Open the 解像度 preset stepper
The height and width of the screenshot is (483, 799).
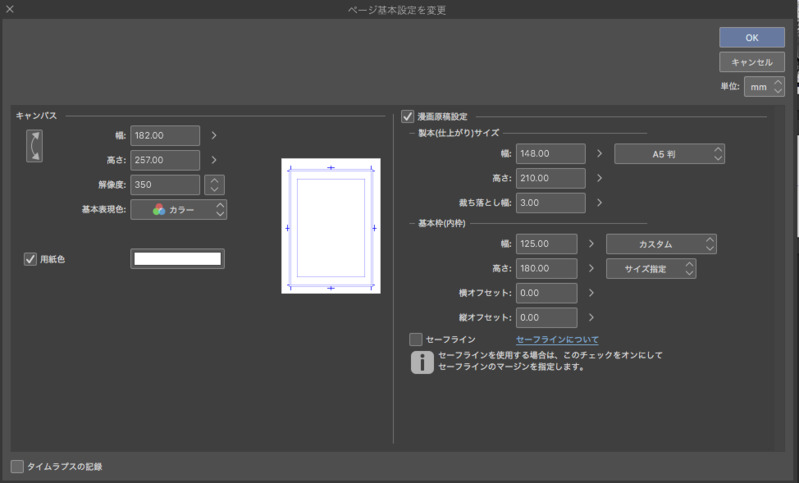[214, 185]
